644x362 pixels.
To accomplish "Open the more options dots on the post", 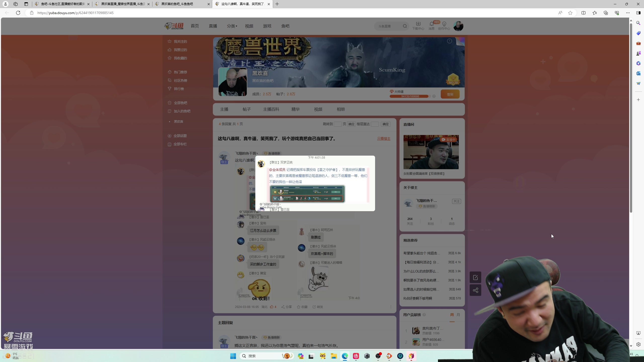I will pos(391,307).
